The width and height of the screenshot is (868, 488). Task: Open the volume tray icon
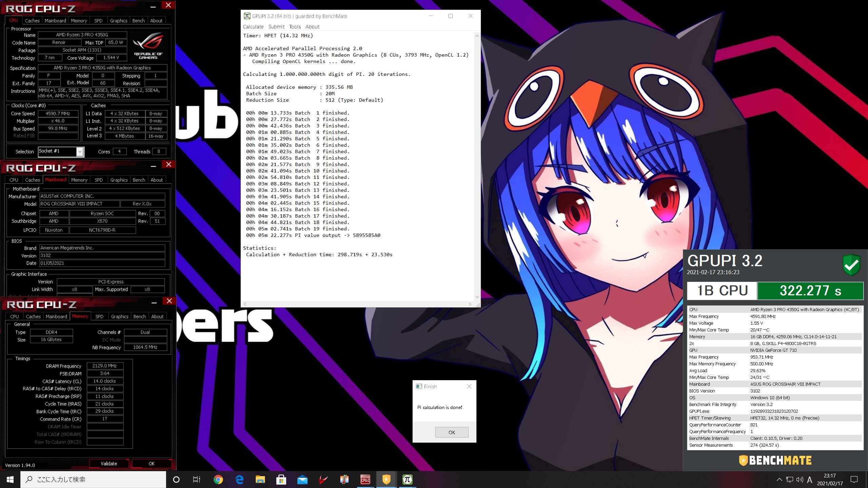coord(800,480)
